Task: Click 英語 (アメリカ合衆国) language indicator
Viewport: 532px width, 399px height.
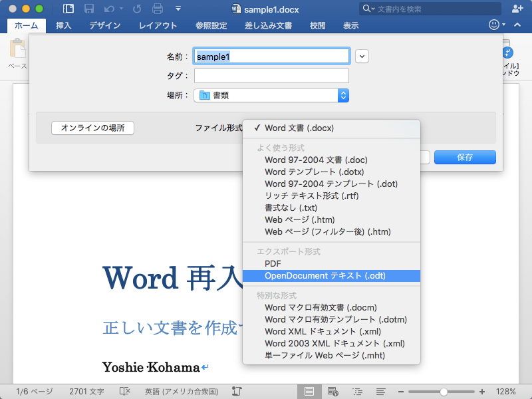Action: pyautogui.click(x=182, y=392)
